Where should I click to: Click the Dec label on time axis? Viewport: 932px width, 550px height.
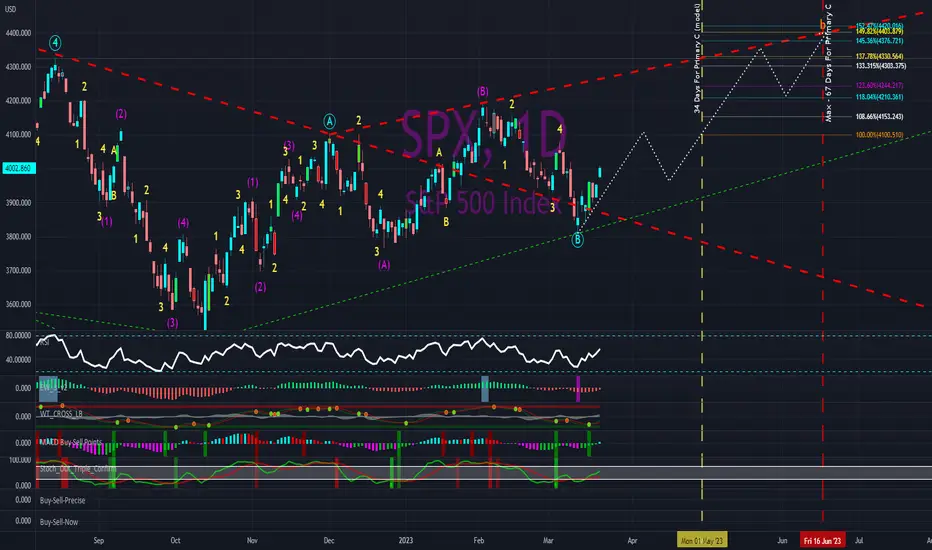coord(329,540)
